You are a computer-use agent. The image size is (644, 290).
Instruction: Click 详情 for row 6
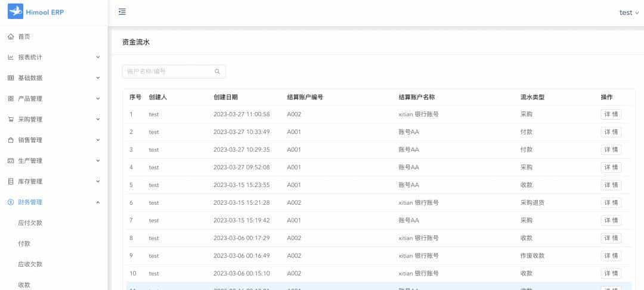611,202
